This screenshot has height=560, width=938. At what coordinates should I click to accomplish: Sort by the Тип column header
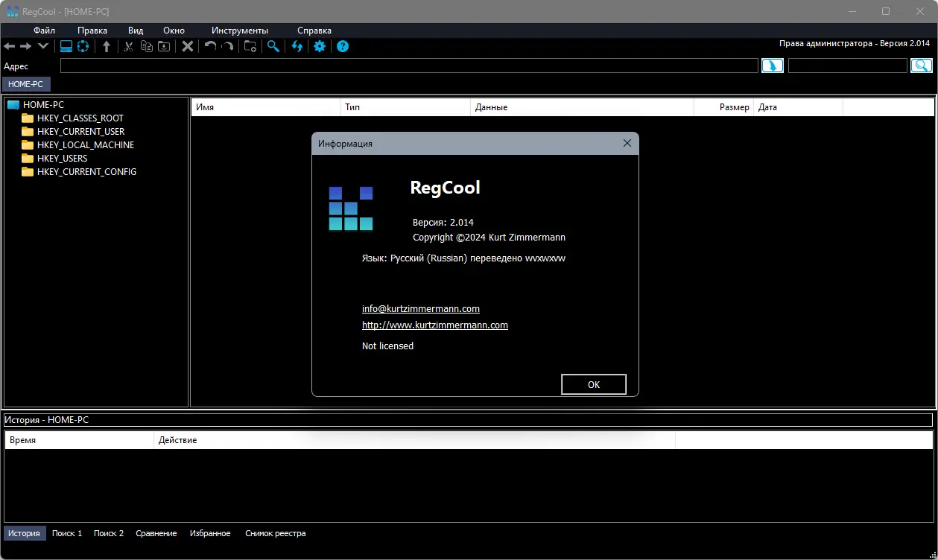coord(405,107)
